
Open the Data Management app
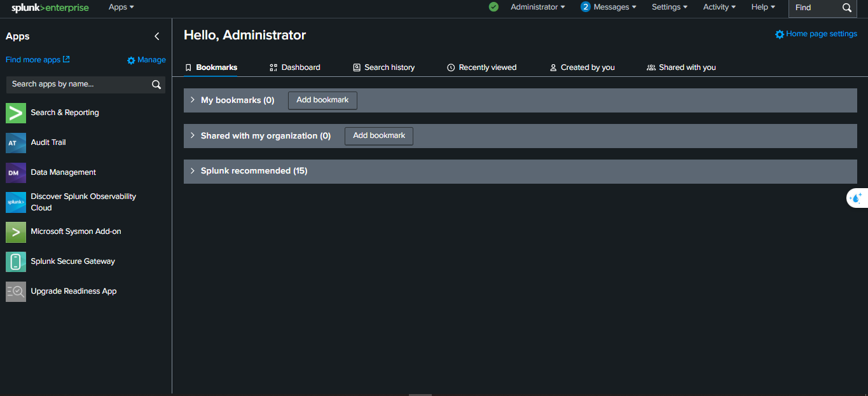pos(62,172)
